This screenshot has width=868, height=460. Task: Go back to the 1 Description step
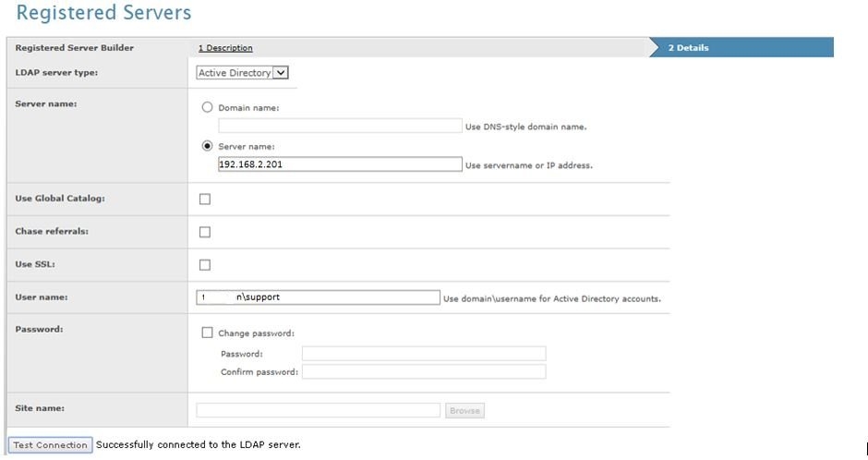(x=225, y=48)
